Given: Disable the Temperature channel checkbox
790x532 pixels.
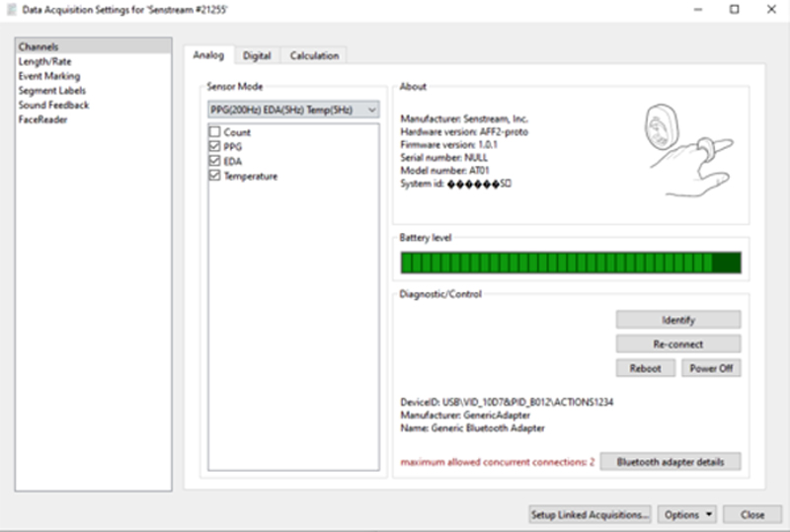Looking at the screenshot, I should (x=214, y=177).
